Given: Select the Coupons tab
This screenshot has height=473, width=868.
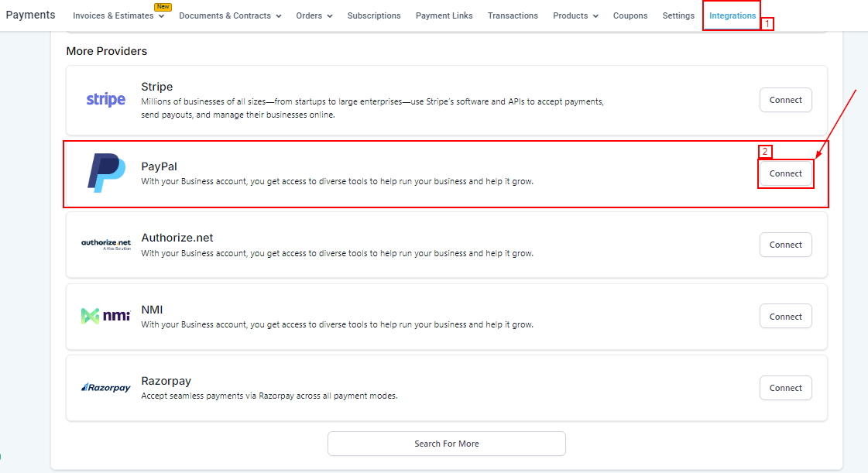Looking at the screenshot, I should [x=630, y=15].
